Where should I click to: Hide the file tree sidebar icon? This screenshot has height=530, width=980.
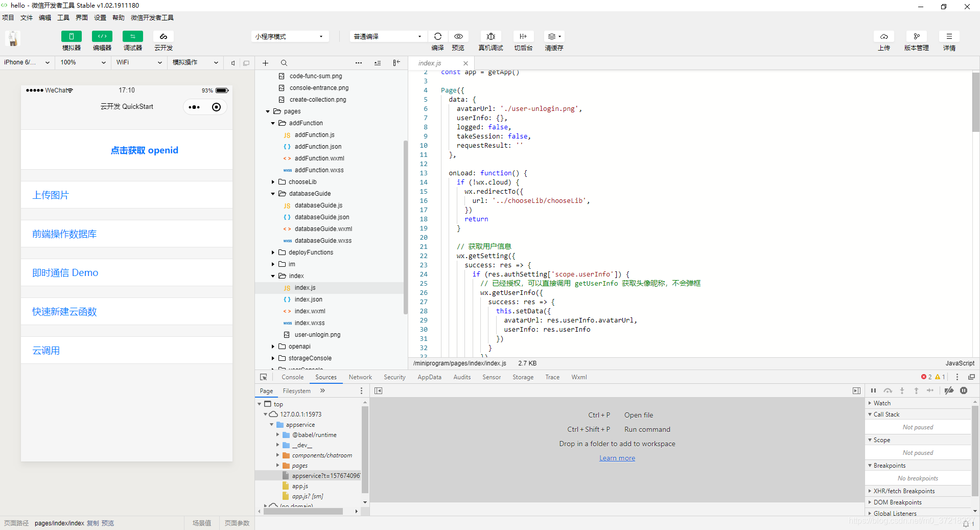coord(396,63)
